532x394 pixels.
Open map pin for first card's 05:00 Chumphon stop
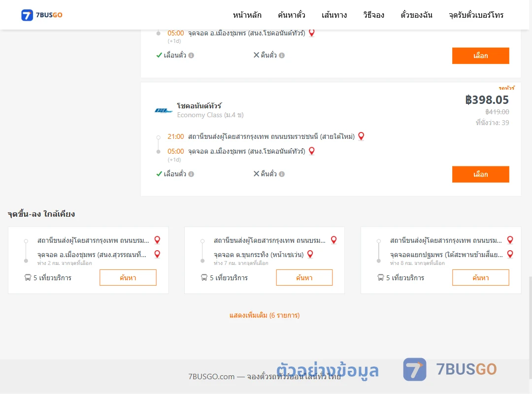tap(311, 33)
